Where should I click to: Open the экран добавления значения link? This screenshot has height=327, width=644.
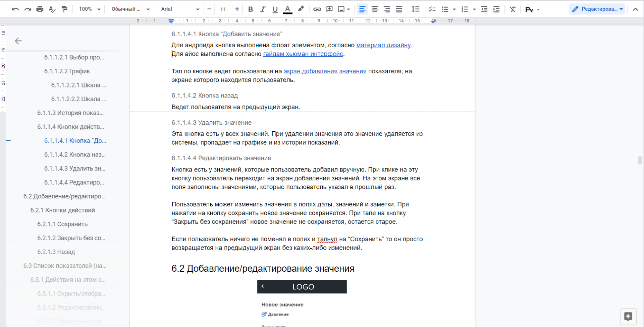pos(325,71)
